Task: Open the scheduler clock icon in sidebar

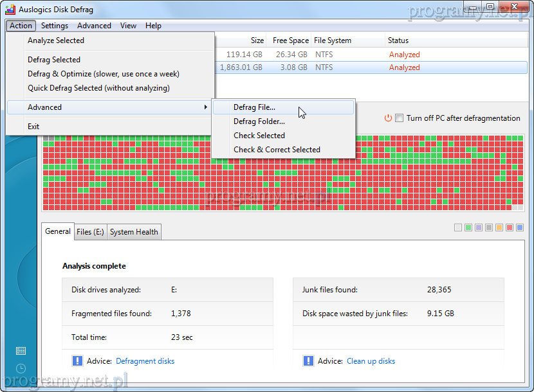Action: [21, 368]
